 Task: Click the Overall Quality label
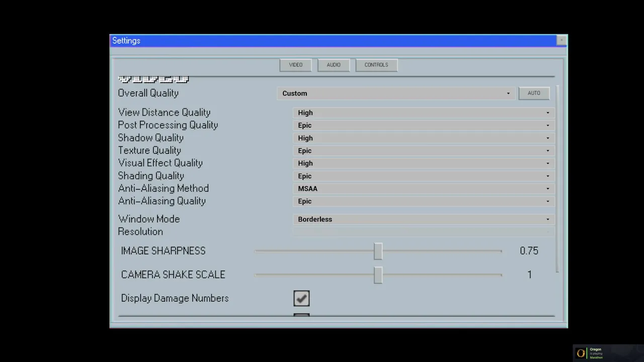pyautogui.click(x=148, y=93)
